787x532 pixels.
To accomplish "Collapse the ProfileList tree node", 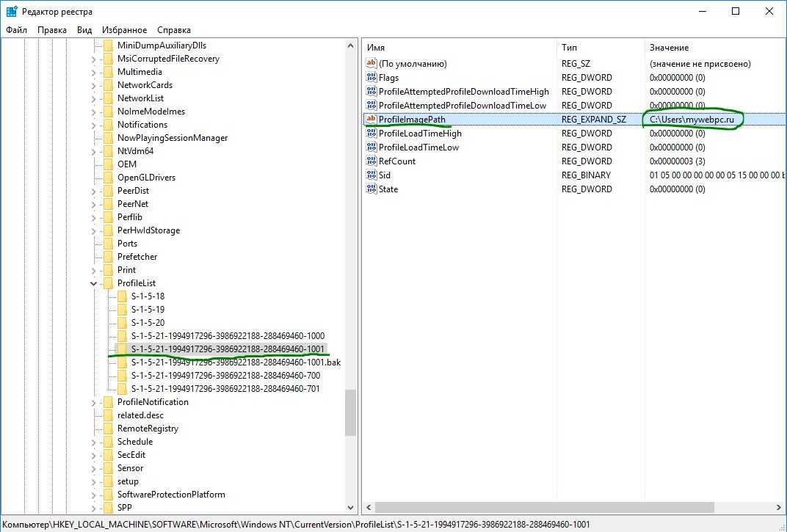I will [x=94, y=283].
